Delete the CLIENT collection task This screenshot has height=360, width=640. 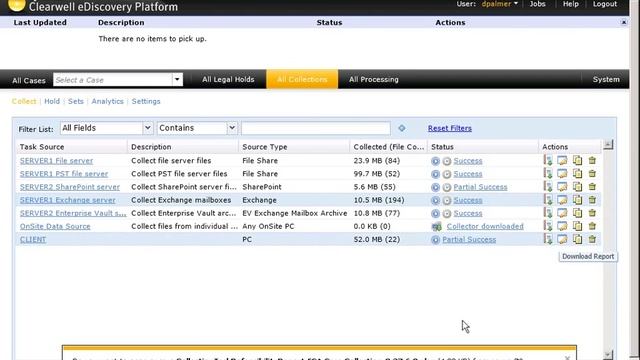592,239
